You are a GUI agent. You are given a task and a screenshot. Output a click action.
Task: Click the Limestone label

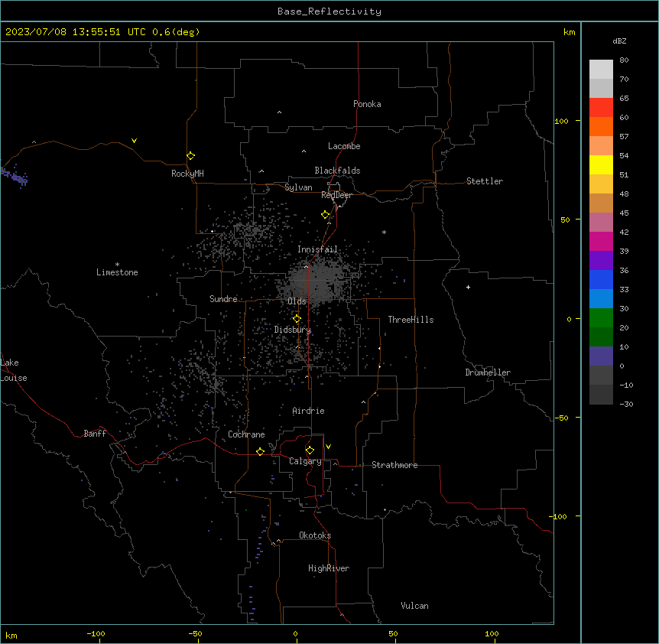pos(117,272)
